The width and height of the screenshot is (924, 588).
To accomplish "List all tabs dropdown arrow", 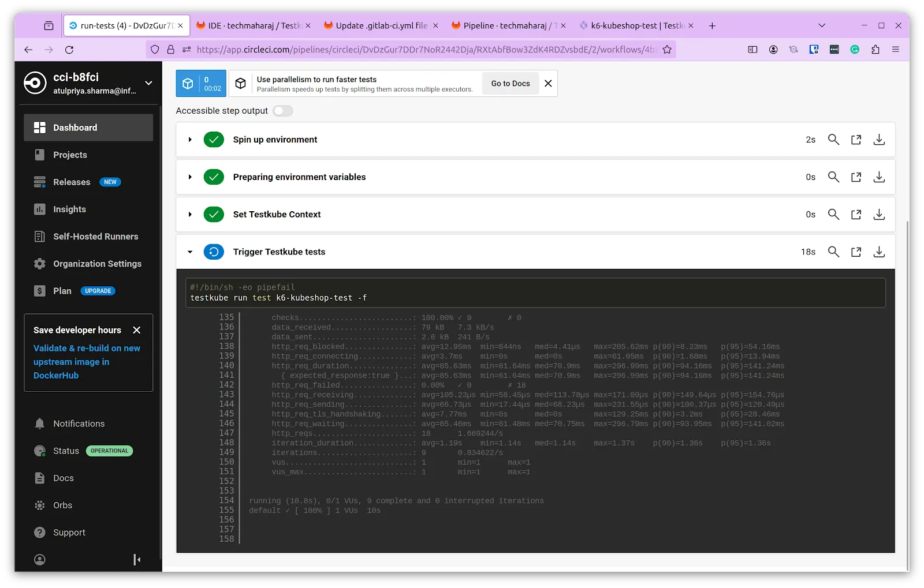I will (822, 25).
